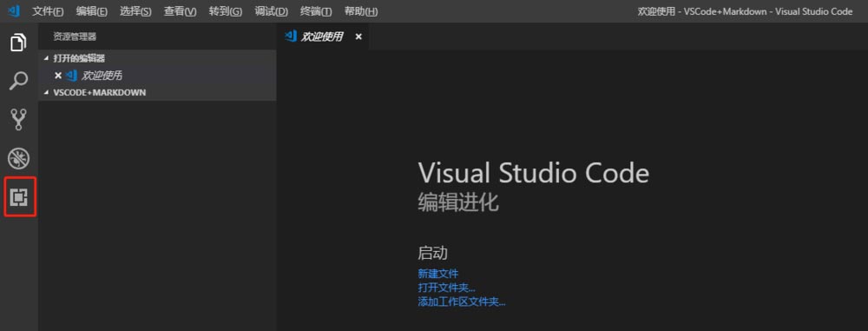Open the 文件(F) menu

(48, 11)
